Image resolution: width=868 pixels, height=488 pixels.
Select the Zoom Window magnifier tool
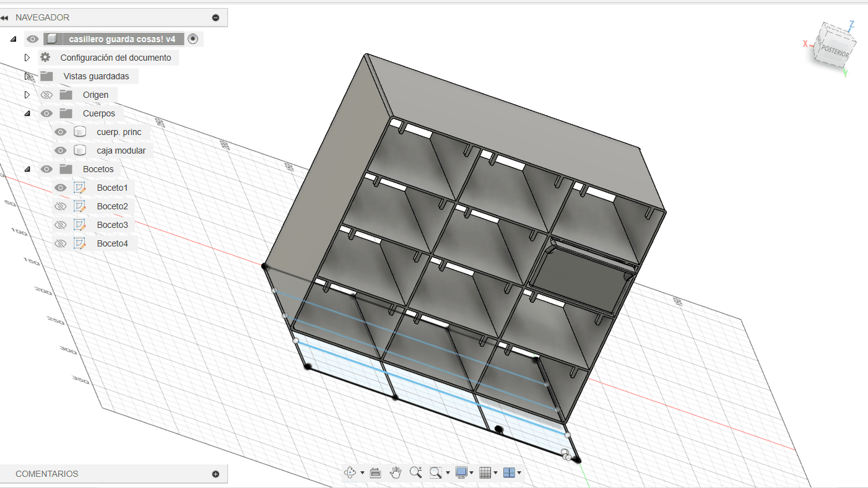[x=435, y=473]
